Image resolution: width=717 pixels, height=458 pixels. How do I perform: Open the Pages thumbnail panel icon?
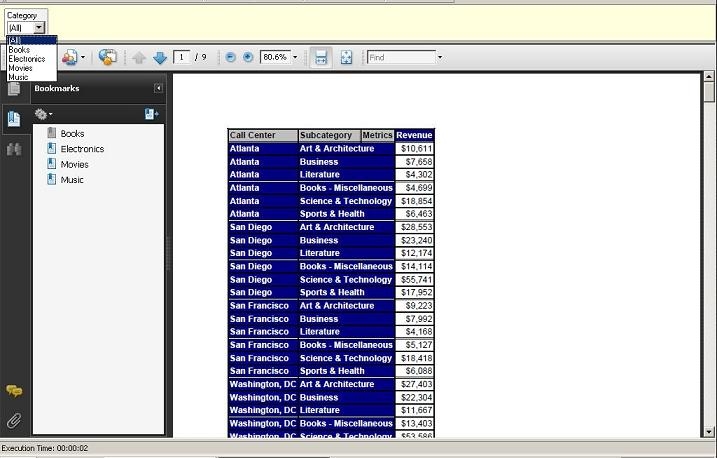[x=14, y=89]
